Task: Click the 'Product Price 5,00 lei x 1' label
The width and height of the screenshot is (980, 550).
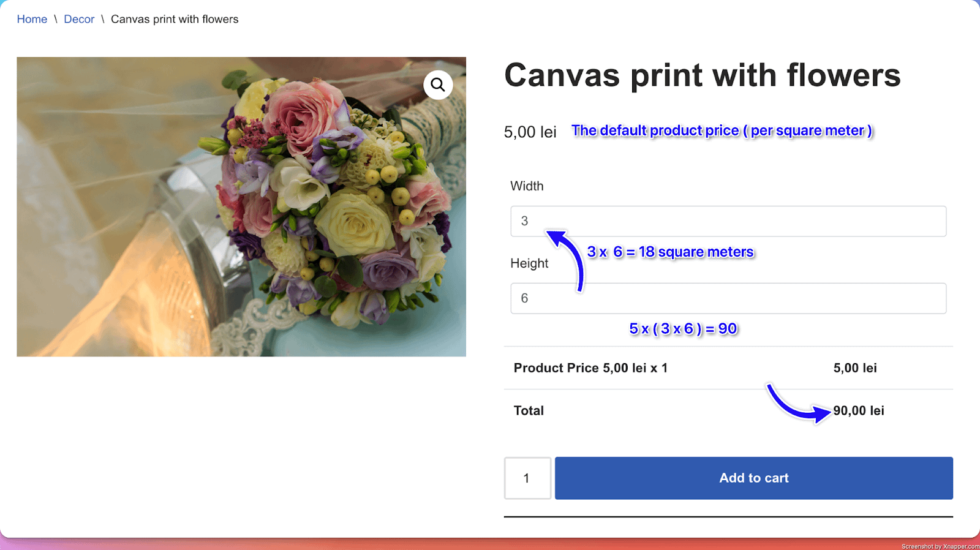Action: point(590,367)
